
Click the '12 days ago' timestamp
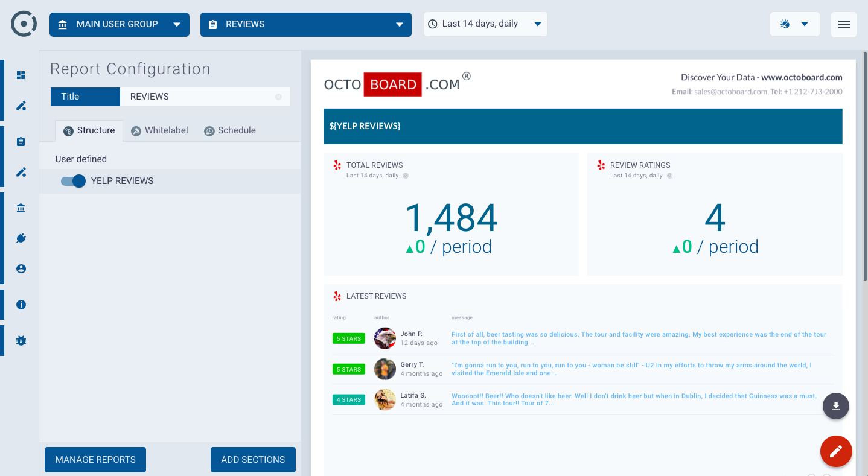(419, 343)
